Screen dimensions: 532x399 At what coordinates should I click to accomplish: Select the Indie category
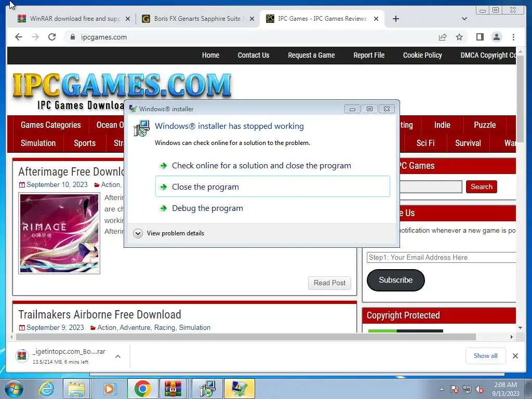point(442,125)
